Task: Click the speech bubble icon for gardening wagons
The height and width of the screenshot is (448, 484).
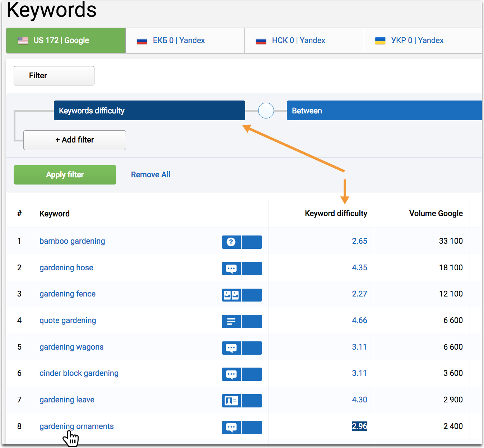Action: [x=231, y=348]
